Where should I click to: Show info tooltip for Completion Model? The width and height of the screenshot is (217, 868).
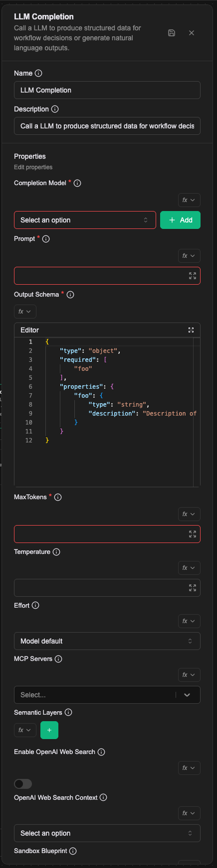(x=77, y=183)
